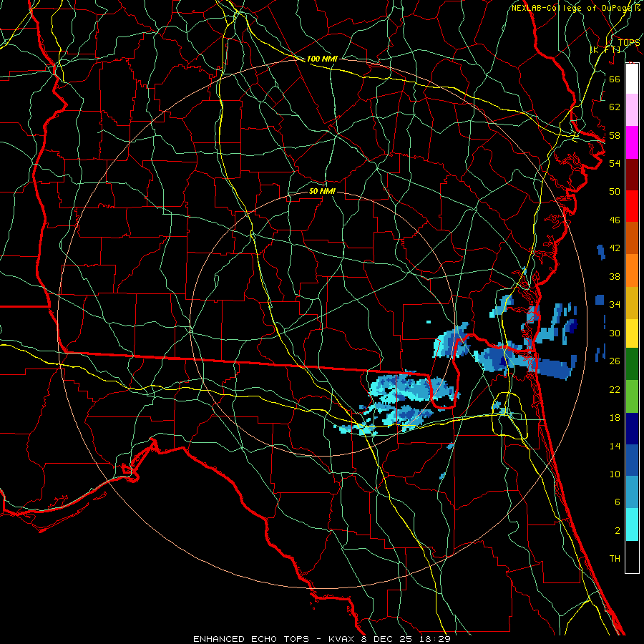Click the TH threshold legend label
644x644 pixels.
615,559
